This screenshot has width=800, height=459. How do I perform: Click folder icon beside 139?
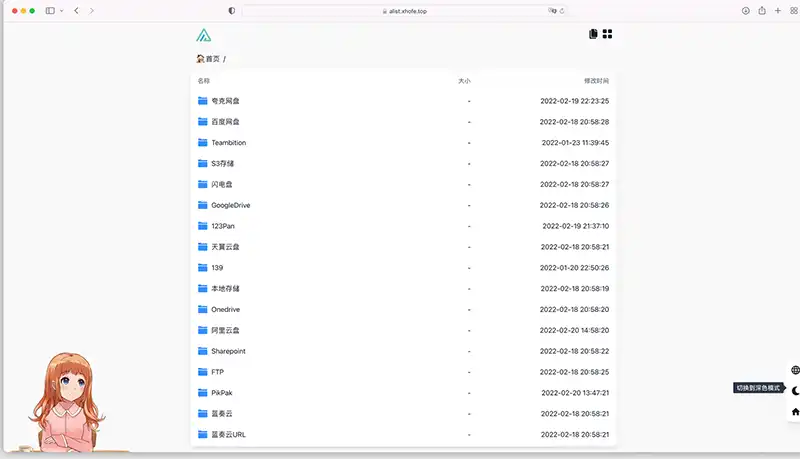click(203, 267)
